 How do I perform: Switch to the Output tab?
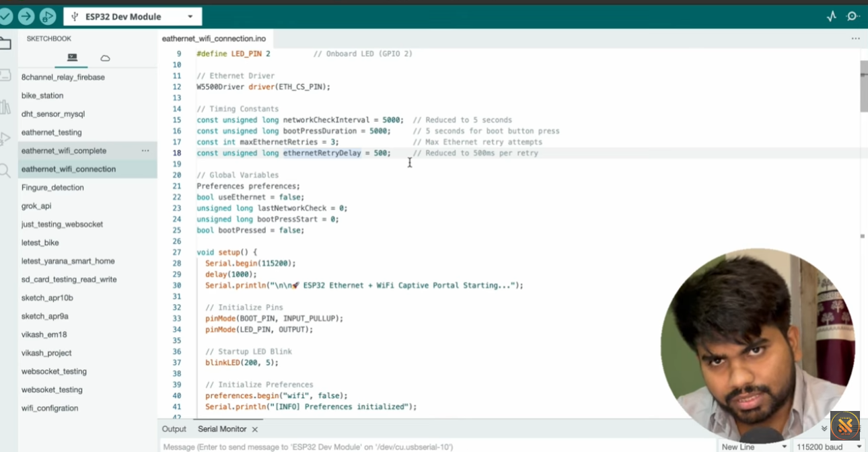click(174, 429)
